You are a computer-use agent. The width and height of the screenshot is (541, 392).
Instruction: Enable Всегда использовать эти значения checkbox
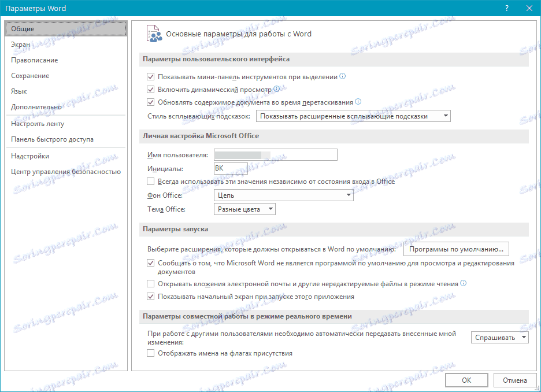150,182
